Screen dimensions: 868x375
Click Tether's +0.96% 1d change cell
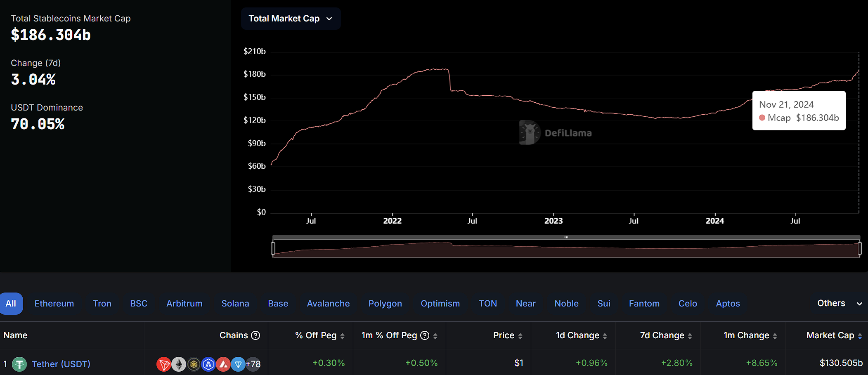click(x=591, y=363)
